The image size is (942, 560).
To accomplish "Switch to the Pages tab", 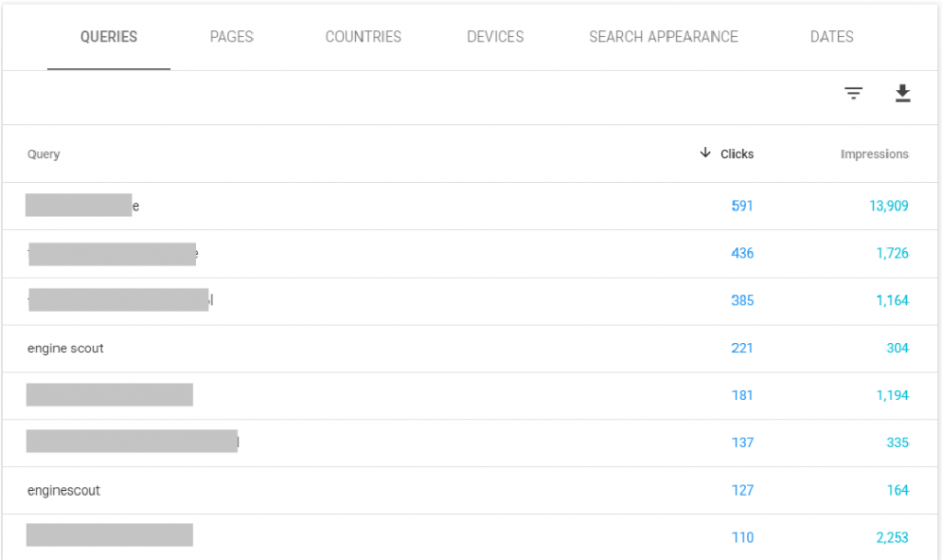I will (231, 38).
